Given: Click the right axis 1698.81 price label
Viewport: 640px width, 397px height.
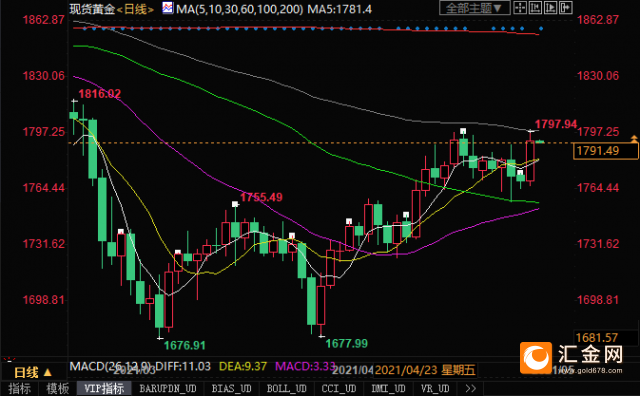Looking at the screenshot, I should click(598, 300).
